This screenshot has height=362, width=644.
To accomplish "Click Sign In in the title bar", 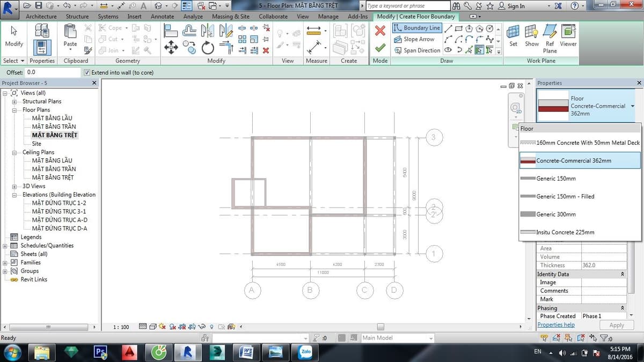I will coord(516,6).
